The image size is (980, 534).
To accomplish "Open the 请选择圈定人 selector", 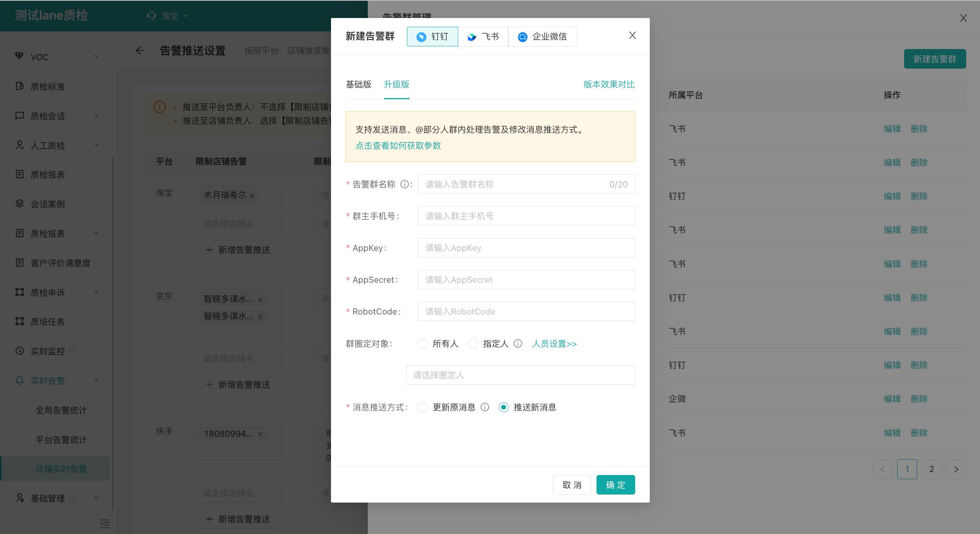I will pyautogui.click(x=520, y=375).
